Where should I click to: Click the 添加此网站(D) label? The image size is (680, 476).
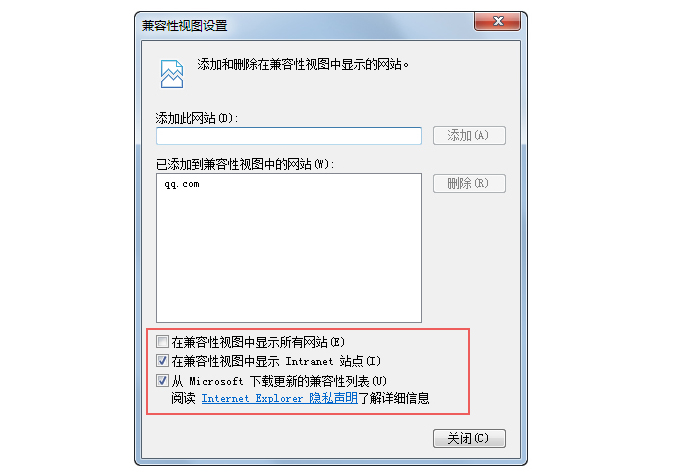coord(197,118)
